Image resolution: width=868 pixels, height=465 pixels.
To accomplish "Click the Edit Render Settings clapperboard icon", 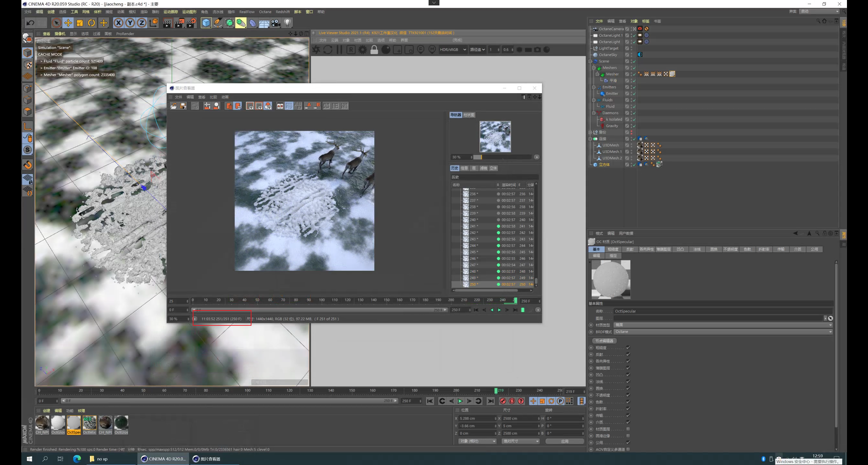I will tap(191, 23).
